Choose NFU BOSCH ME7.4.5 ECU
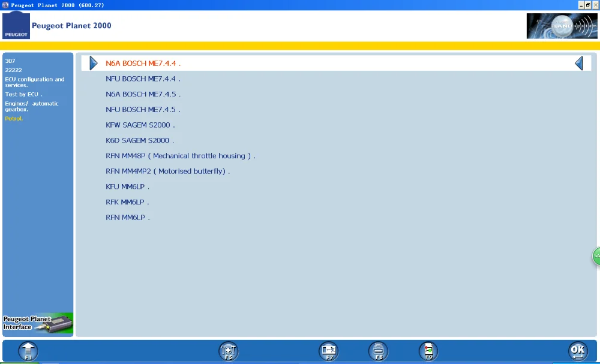This screenshot has height=364, width=600. pyautogui.click(x=143, y=109)
